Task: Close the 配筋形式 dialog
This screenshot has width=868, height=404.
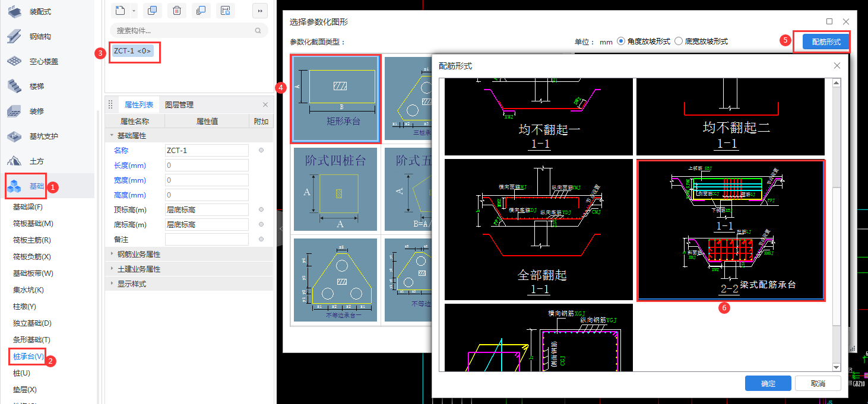Action: pos(837,66)
